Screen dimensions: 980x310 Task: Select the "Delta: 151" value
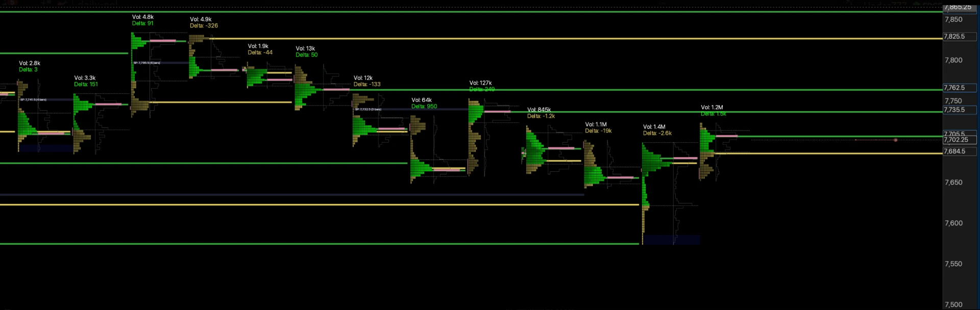(86, 85)
